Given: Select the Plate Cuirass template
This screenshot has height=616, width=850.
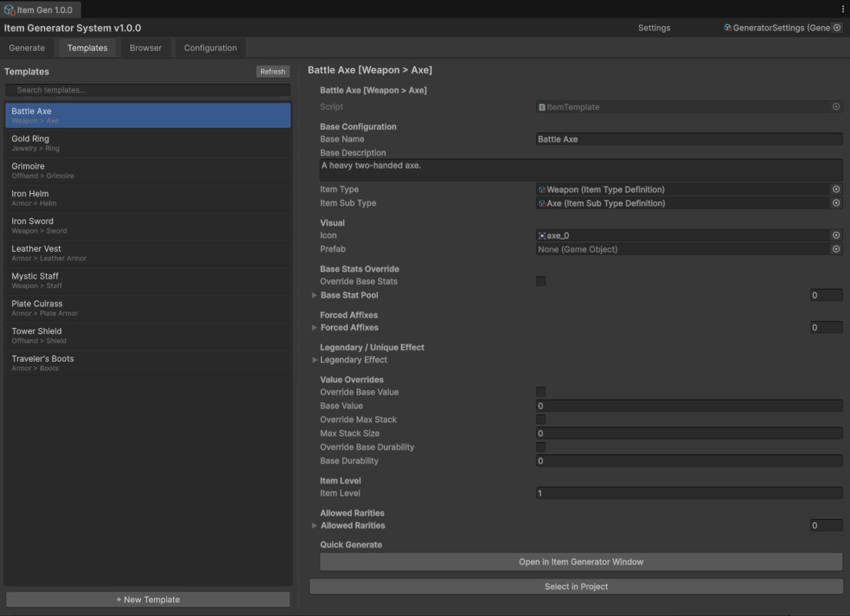Looking at the screenshot, I should 148,308.
